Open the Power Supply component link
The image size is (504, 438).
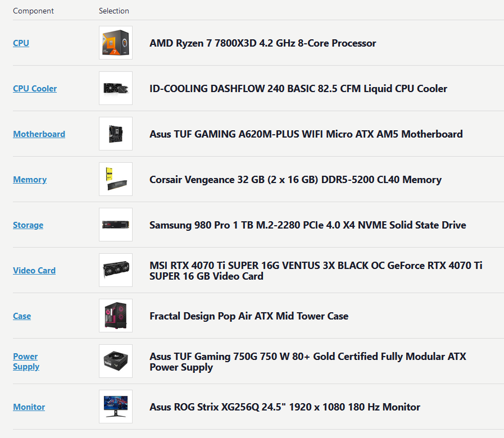(26, 362)
